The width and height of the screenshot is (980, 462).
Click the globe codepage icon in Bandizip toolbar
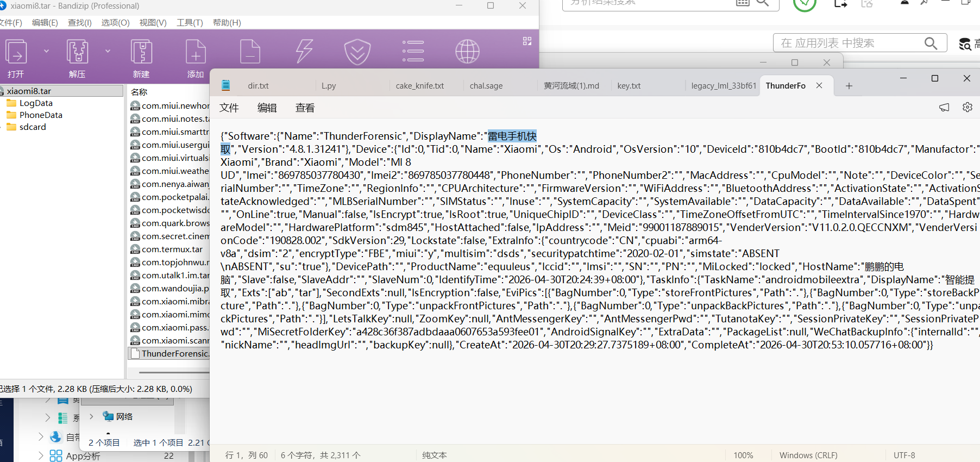467,52
